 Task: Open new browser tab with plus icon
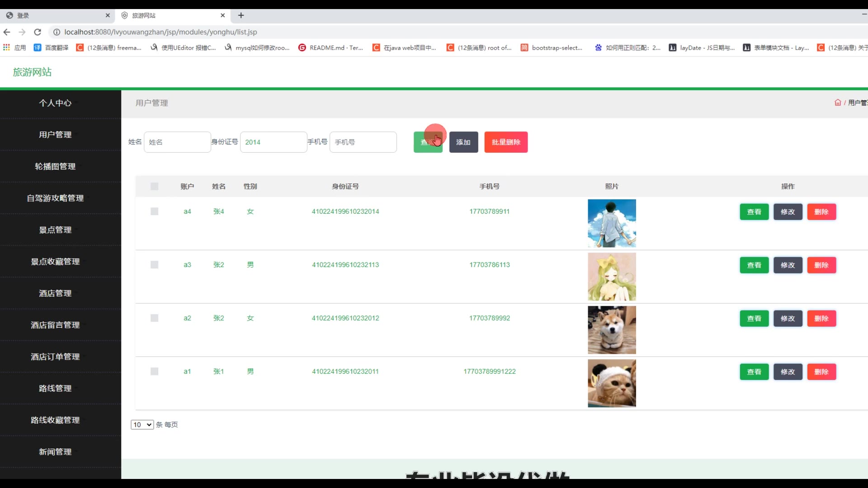pos(241,15)
